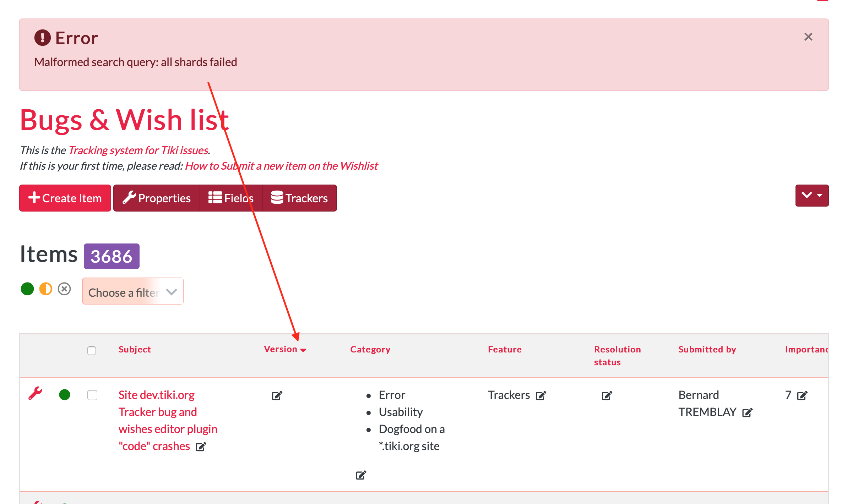The height and width of the screenshot is (504, 858).
Task: Click the edit icon in Resolution status cell
Action: [607, 395]
